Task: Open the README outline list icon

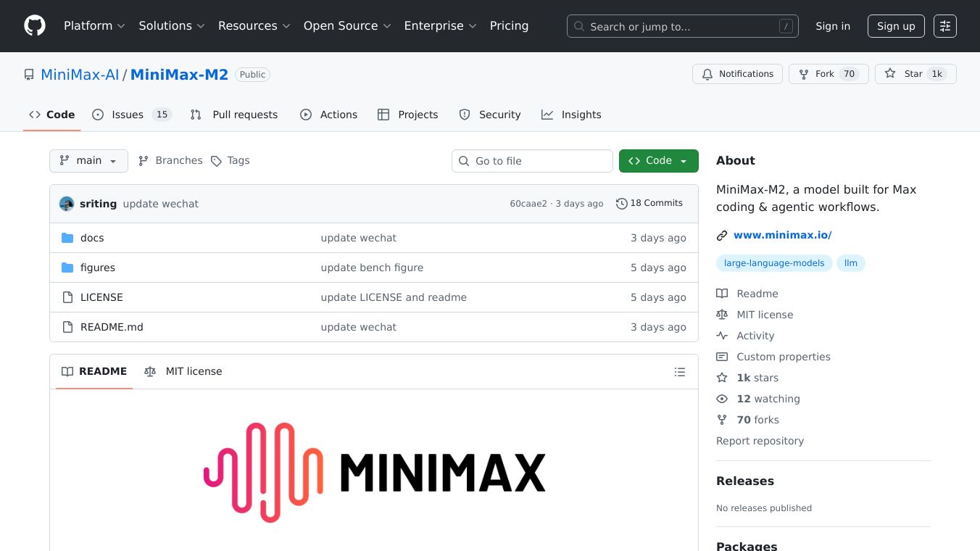Action: (x=679, y=372)
